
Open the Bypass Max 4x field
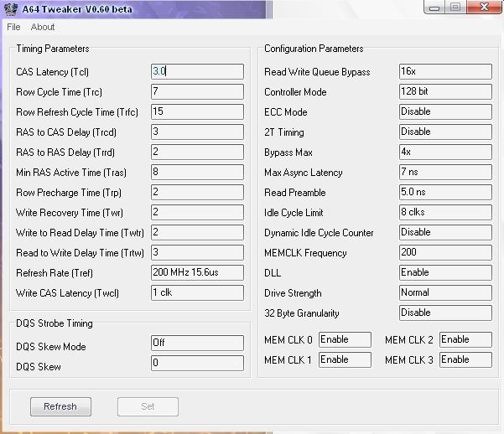click(x=445, y=152)
